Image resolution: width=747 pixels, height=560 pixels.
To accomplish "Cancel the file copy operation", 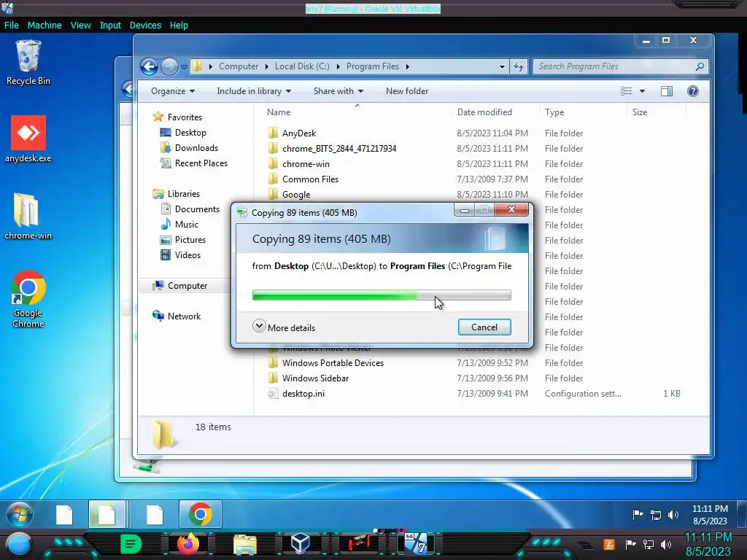I will (484, 327).
